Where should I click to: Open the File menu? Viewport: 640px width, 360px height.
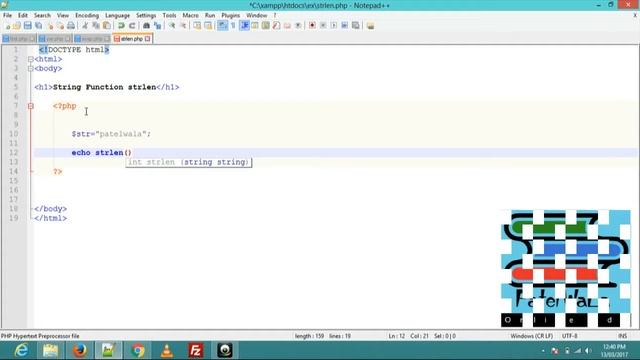(x=7, y=15)
